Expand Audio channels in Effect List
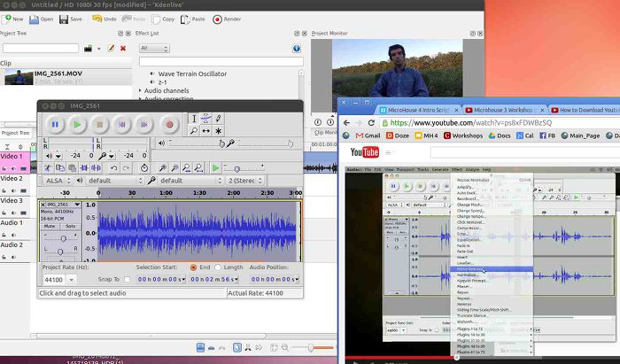 pos(140,90)
